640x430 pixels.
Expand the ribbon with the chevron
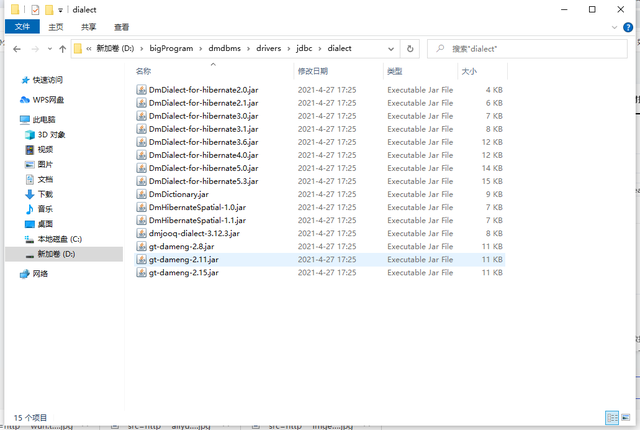tap(614, 27)
